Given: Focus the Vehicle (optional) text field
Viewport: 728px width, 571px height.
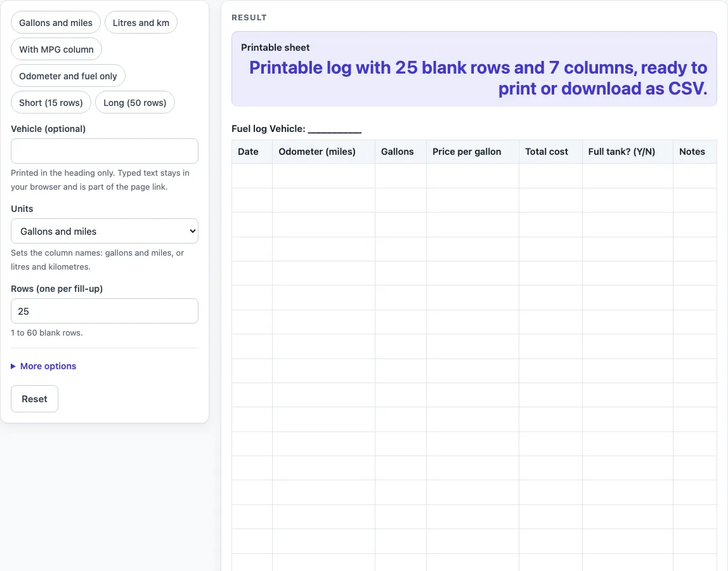Looking at the screenshot, I should 105,151.
